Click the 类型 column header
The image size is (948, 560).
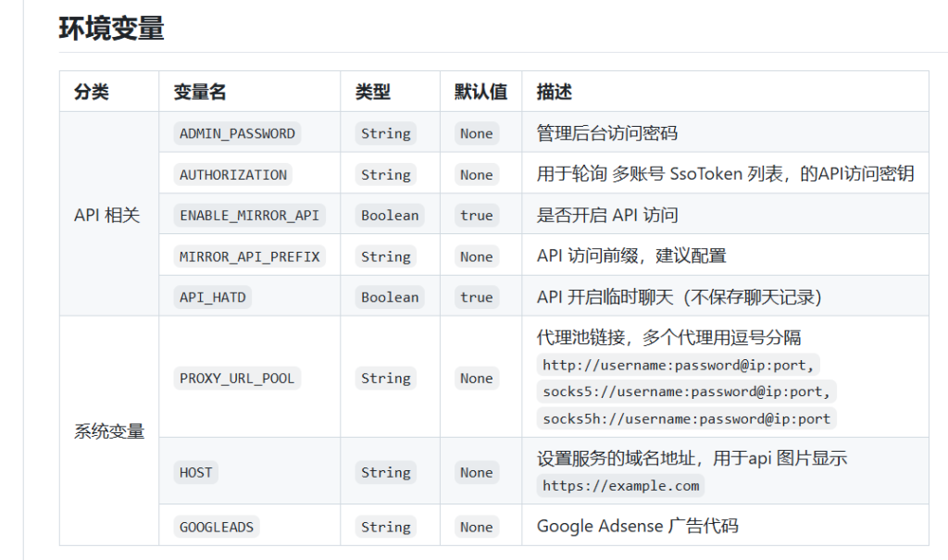(x=373, y=92)
